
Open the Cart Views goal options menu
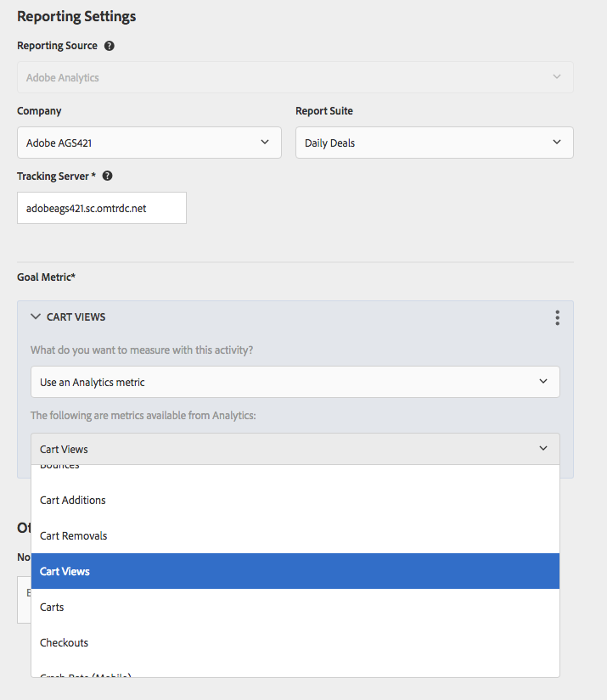click(557, 317)
